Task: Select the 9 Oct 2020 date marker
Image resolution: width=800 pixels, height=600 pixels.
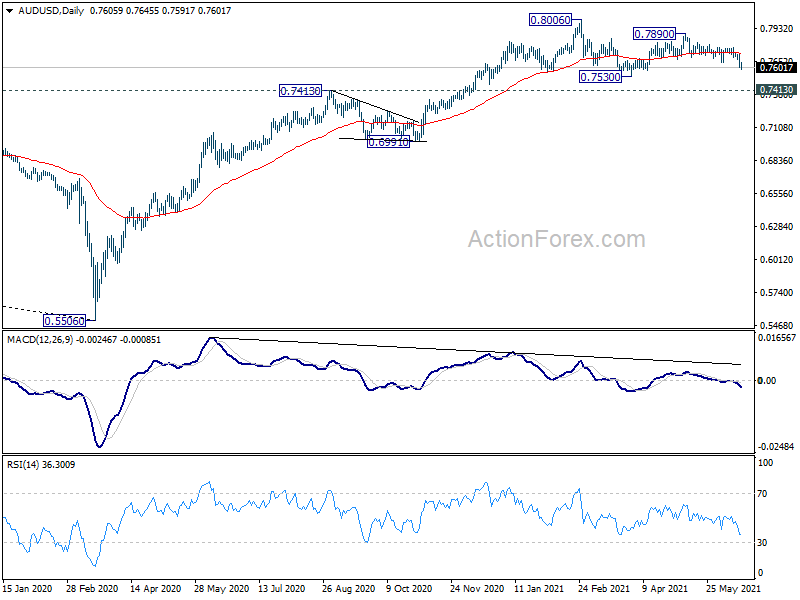Action: point(409,588)
